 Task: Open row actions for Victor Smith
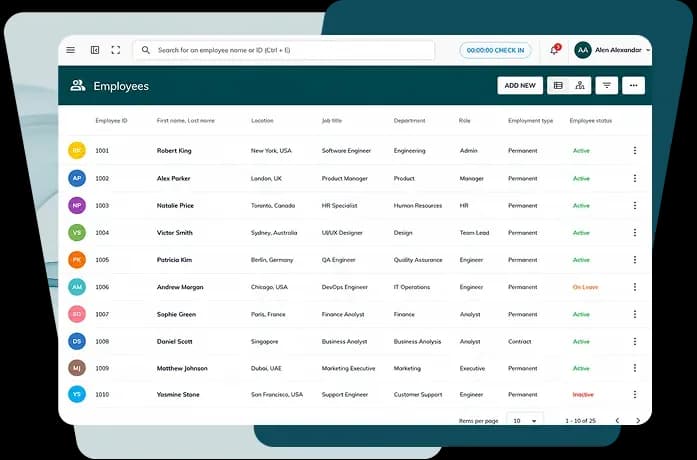point(635,232)
